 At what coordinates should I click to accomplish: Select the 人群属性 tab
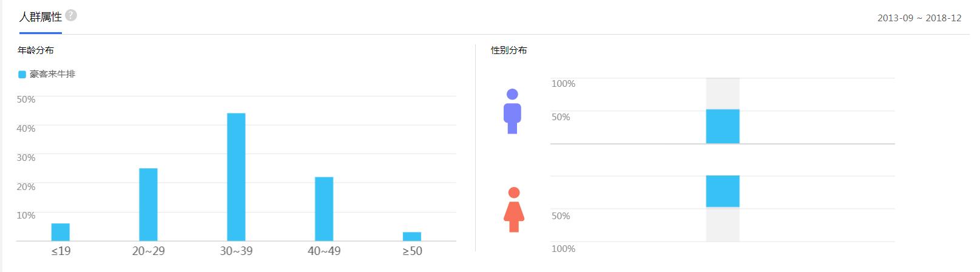click(x=40, y=18)
